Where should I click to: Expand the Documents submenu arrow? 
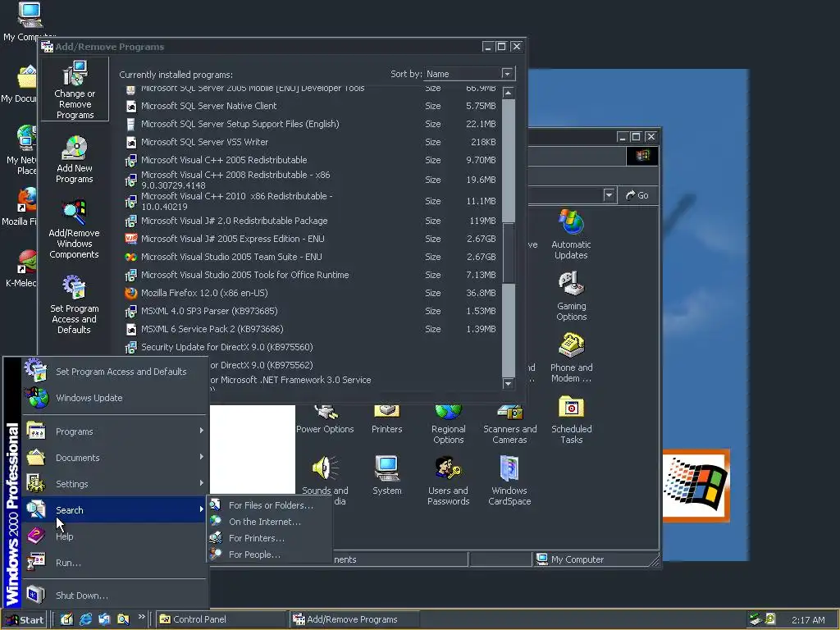click(x=202, y=457)
